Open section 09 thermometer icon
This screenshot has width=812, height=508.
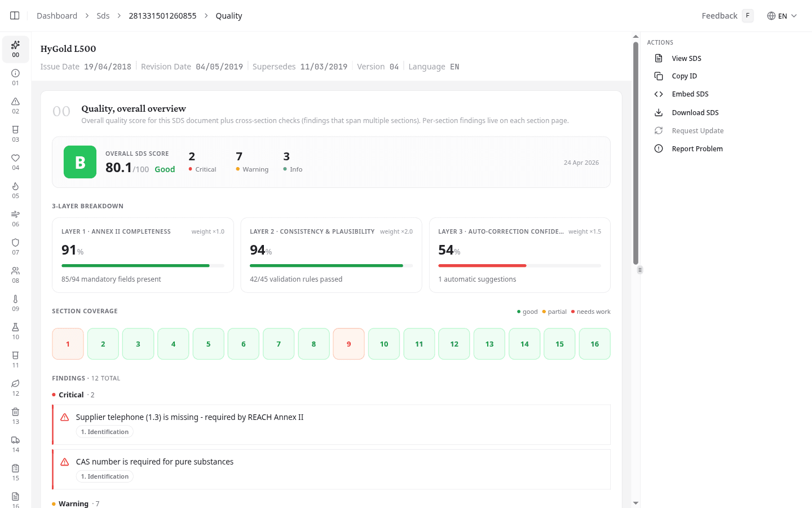pyautogui.click(x=16, y=299)
